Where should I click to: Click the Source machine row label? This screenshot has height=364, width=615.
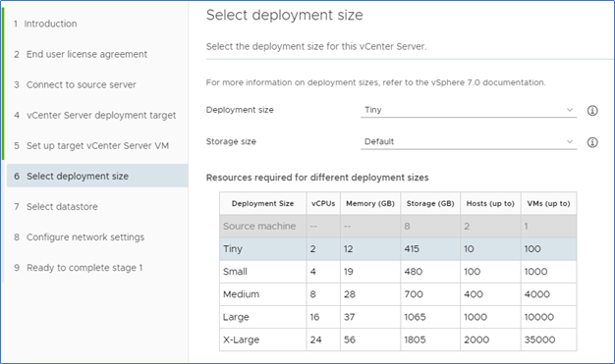[x=259, y=226]
